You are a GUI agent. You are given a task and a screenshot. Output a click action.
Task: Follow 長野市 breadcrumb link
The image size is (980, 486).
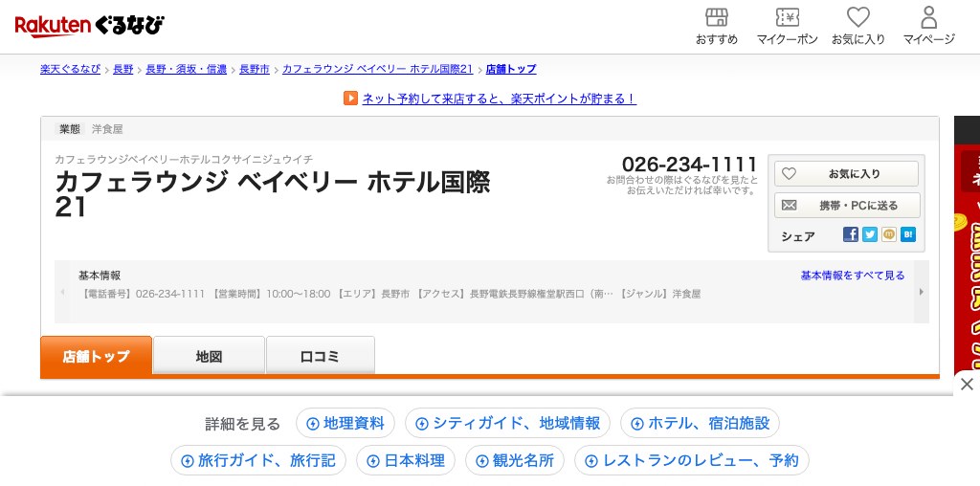click(255, 69)
